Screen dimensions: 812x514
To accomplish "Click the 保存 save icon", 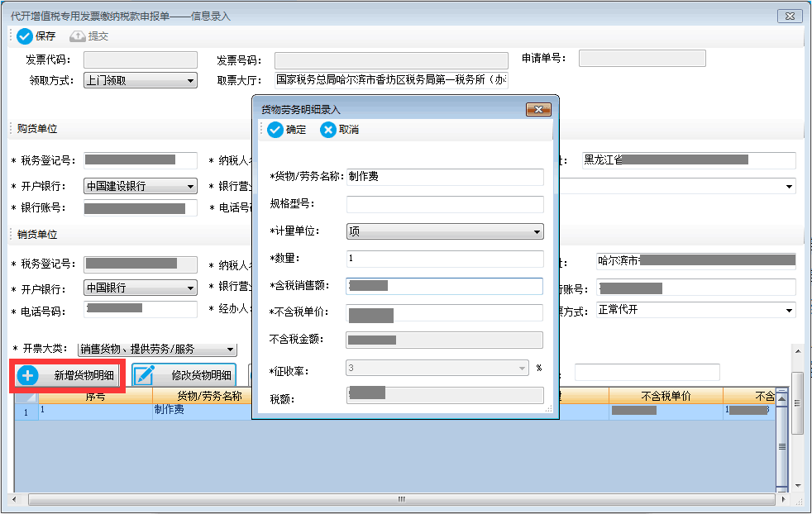I will tap(24, 36).
